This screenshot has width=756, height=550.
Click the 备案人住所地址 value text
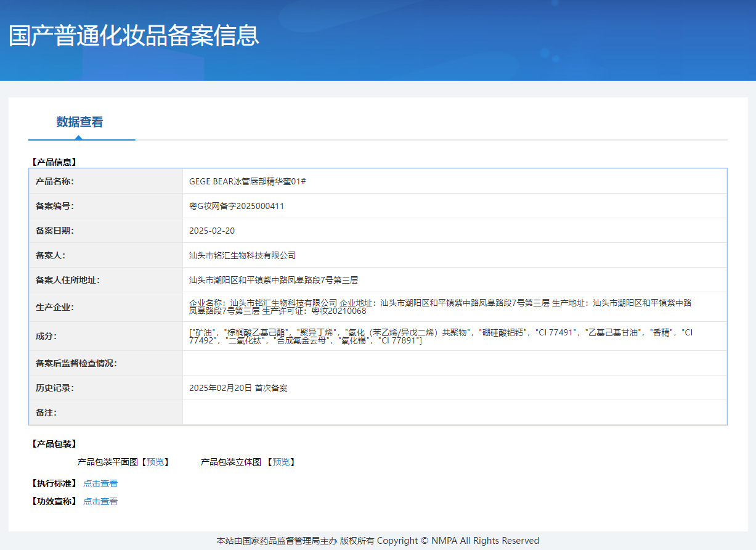[274, 280]
